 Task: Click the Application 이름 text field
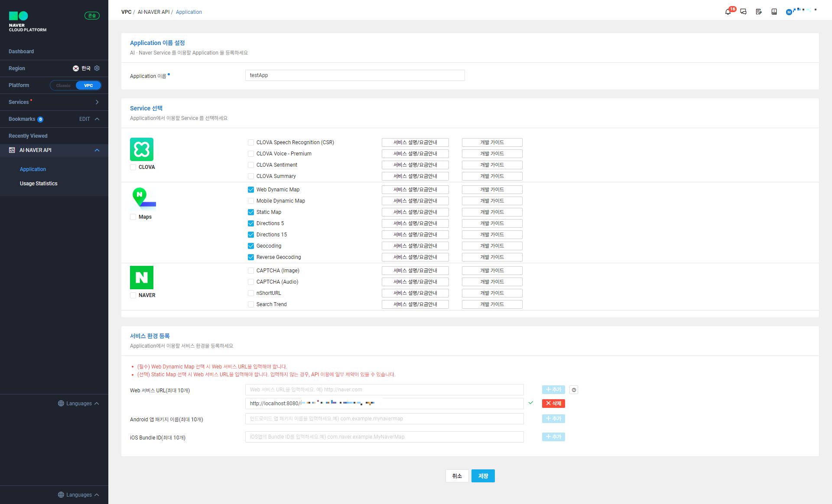(355, 75)
